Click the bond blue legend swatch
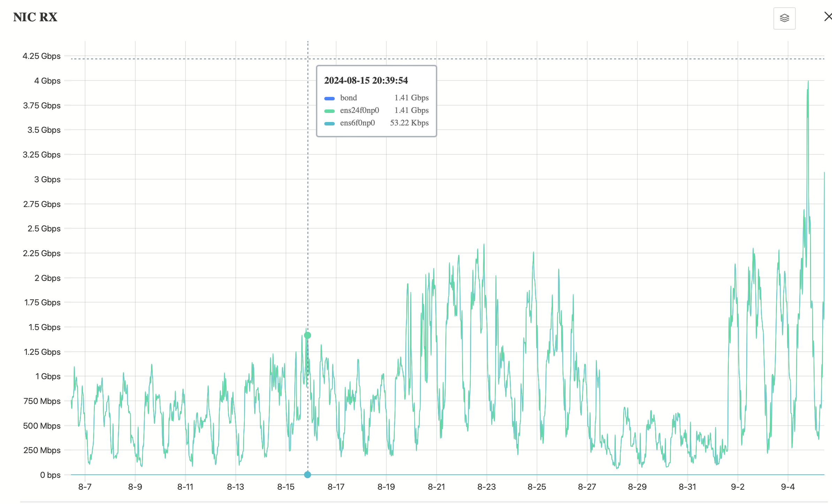 (x=329, y=98)
